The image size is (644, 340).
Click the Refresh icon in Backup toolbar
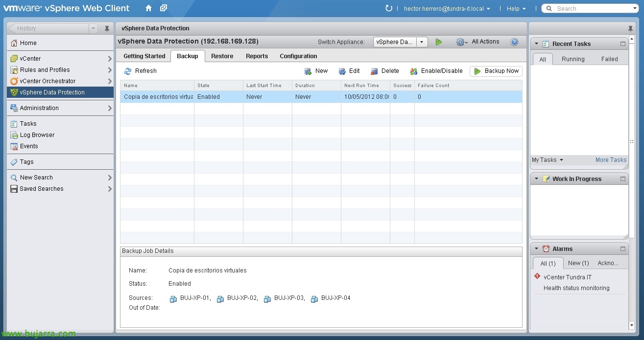(128, 71)
